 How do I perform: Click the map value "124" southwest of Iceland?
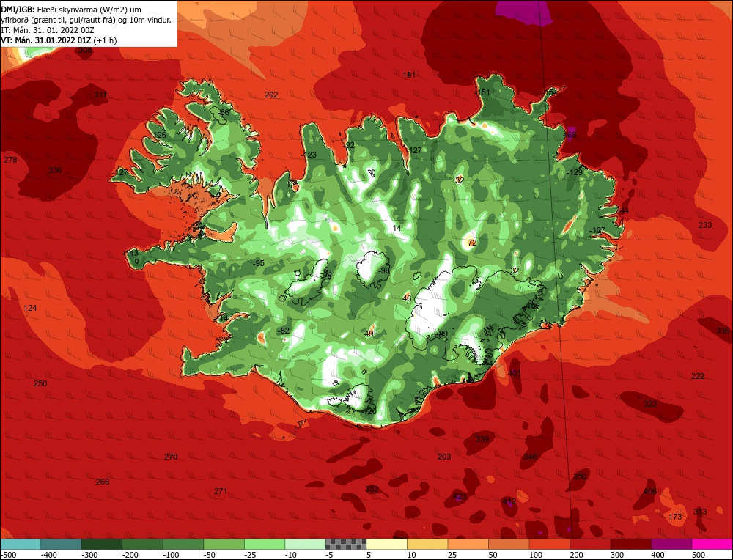(x=30, y=308)
